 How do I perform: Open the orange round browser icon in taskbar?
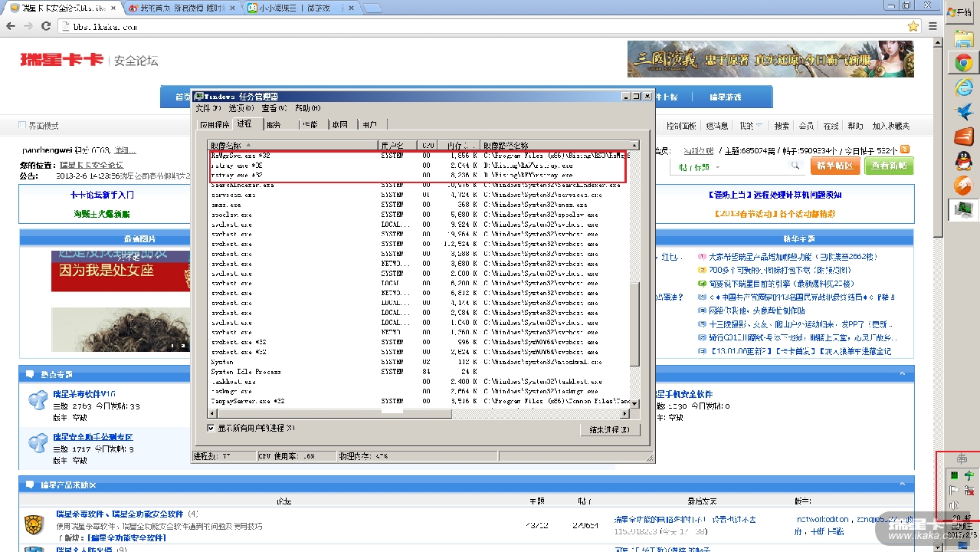(x=963, y=186)
